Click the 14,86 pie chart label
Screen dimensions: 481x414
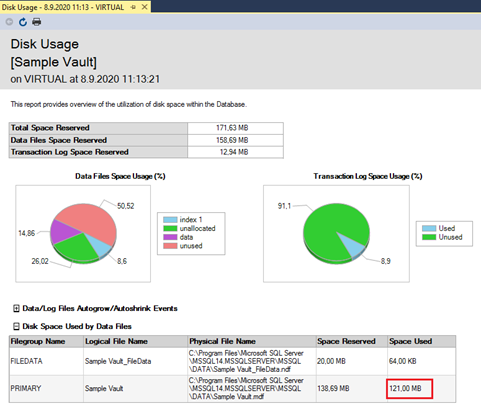point(26,233)
